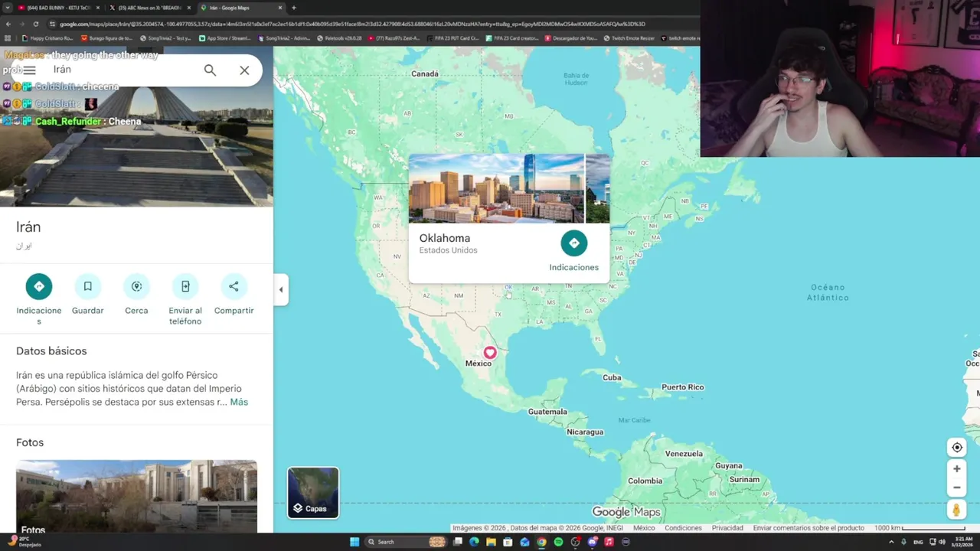Click the Privacidad link
This screenshot has height=551, width=980.
point(727,528)
